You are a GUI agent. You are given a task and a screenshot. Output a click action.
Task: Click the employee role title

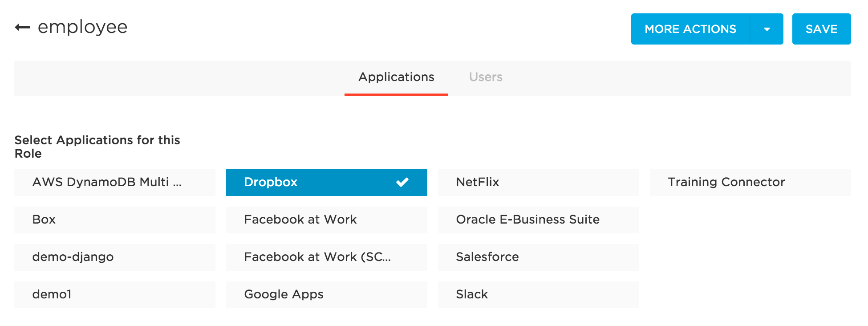[x=83, y=28]
